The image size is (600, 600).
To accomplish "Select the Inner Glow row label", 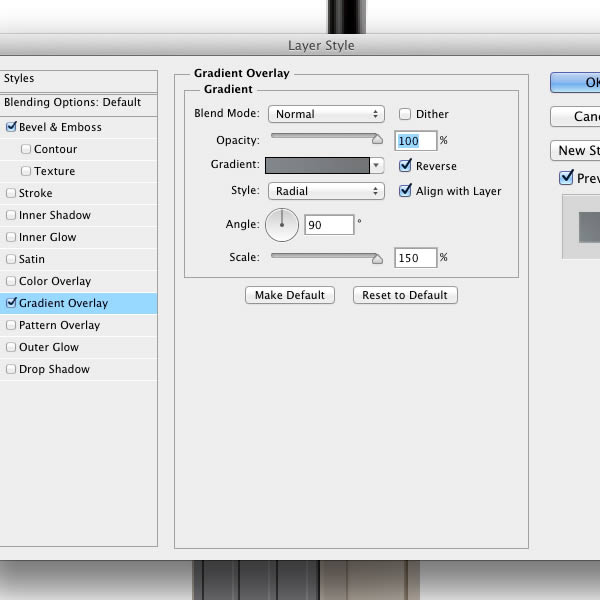I will coord(47,237).
